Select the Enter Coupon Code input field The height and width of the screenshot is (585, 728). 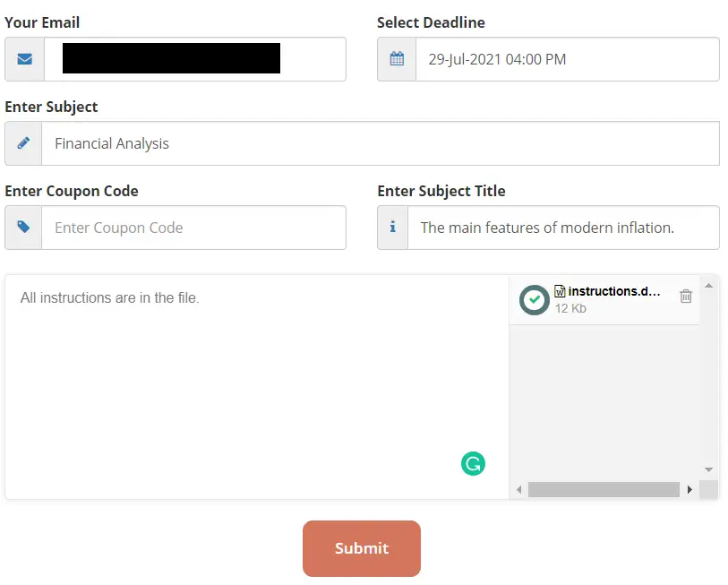tap(193, 228)
